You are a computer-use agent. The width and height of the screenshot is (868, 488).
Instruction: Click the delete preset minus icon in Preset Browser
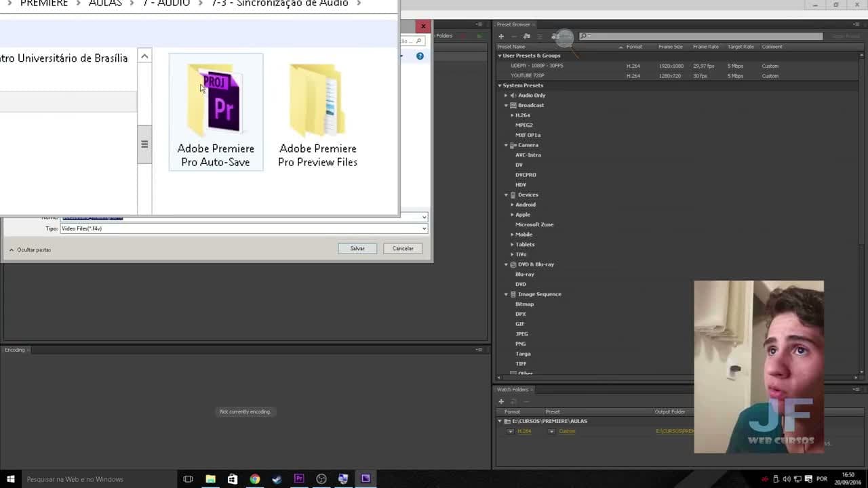[513, 36]
